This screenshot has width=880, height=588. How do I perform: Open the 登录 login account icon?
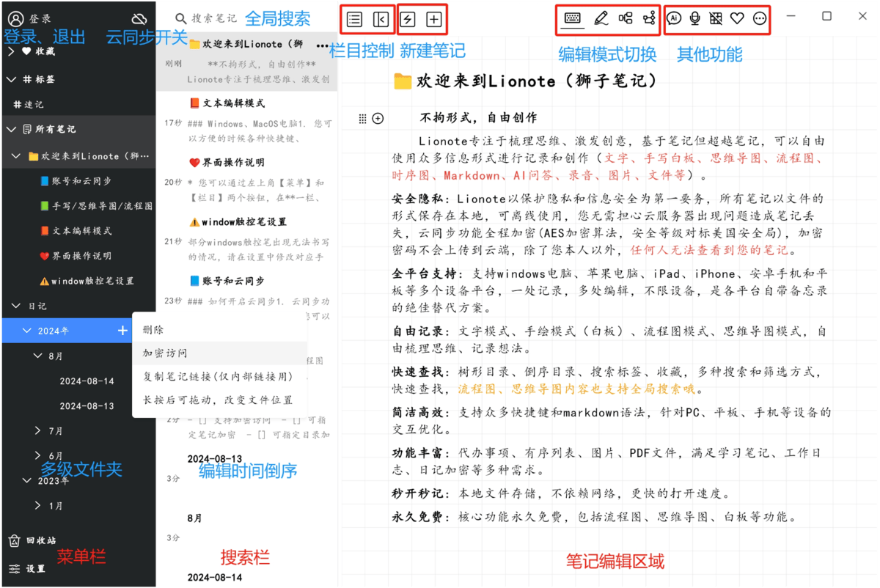[x=15, y=18]
